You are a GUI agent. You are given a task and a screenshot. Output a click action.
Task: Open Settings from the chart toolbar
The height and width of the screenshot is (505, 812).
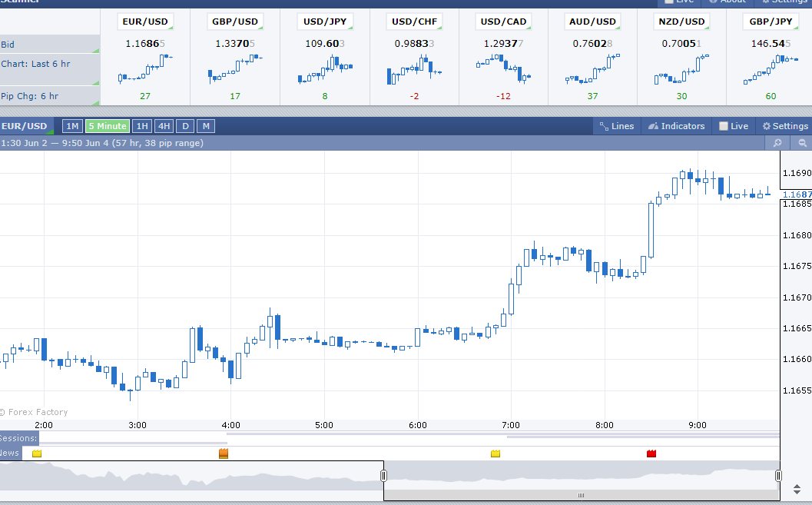[x=784, y=126]
